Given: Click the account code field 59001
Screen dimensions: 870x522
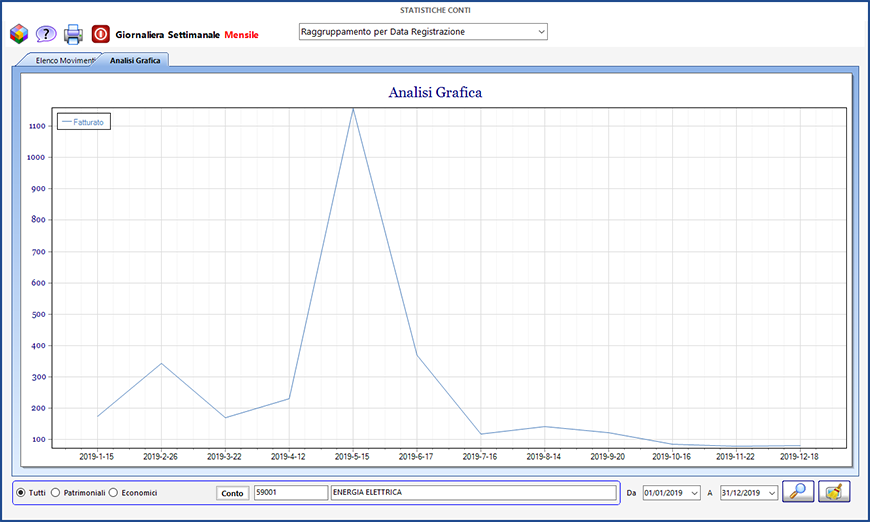Looking at the screenshot, I should pyautogui.click(x=290, y=492).
